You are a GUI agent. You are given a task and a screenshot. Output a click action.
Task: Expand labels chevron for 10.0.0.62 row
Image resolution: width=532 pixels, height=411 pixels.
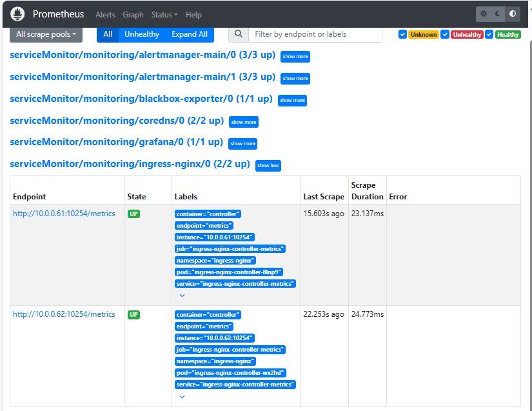(x=182, y=397)
